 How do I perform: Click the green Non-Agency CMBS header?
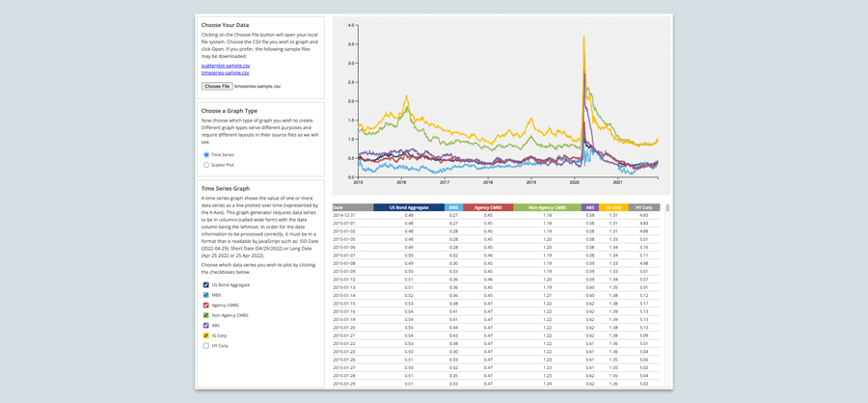(547, 207)
